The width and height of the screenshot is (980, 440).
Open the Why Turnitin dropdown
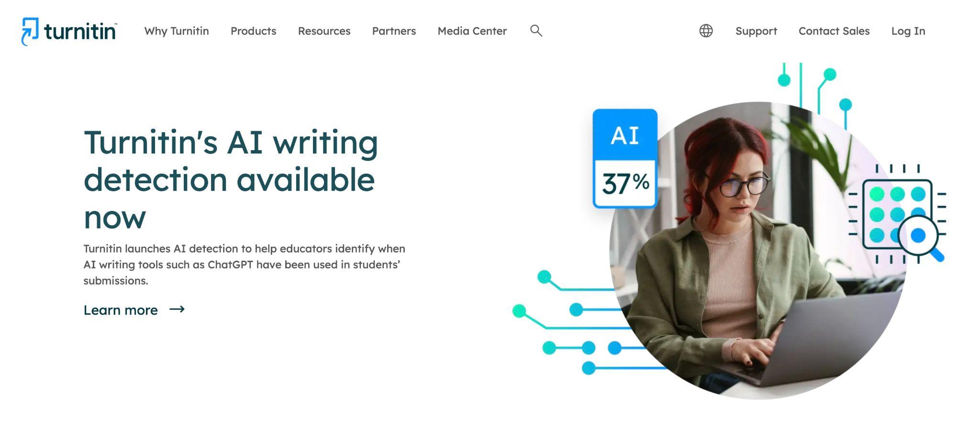click(177, 31)
